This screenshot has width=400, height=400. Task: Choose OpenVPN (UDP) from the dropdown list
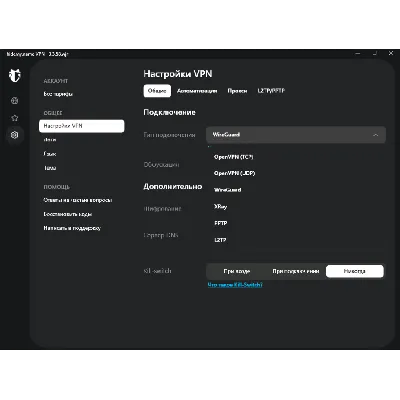(x=234, y=173)
